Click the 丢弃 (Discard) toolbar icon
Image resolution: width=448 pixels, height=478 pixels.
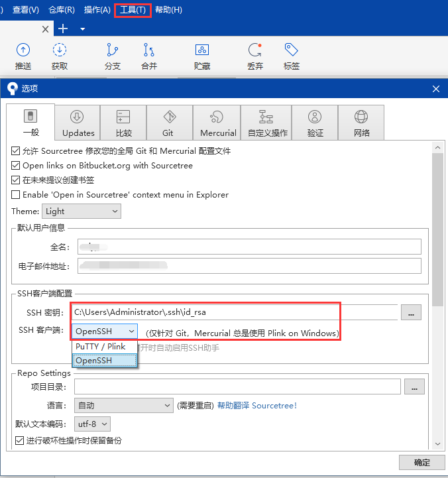click(x=254, y=56)
